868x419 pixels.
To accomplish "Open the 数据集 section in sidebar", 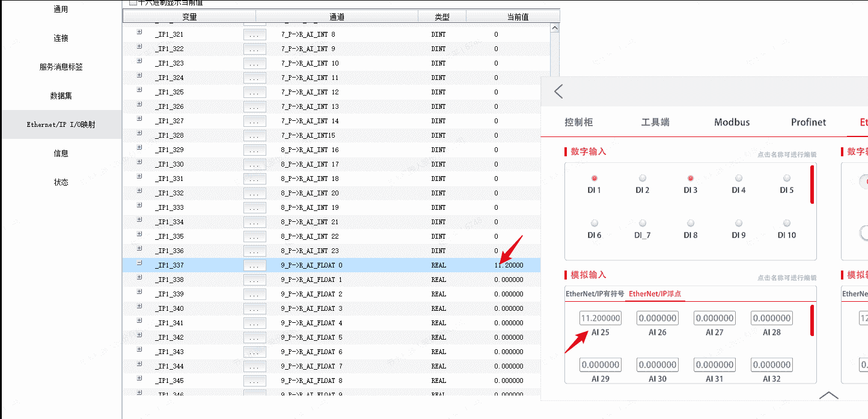I will click(61, 96).
